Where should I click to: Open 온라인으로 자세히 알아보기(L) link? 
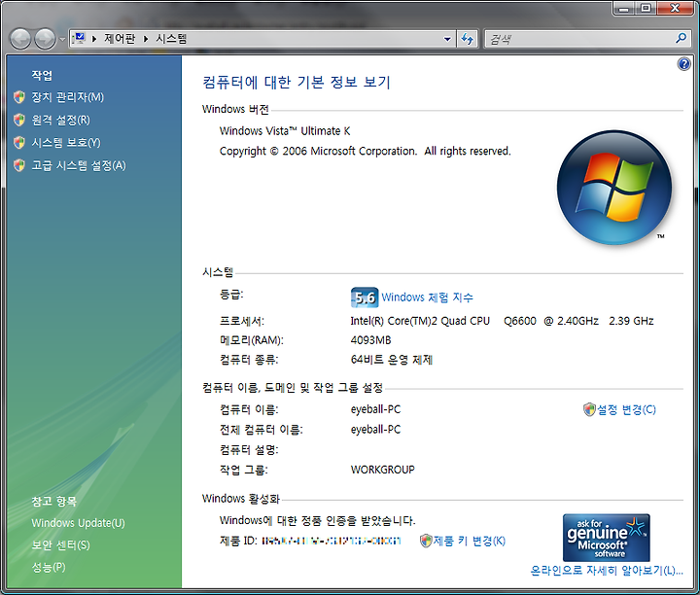607,571
